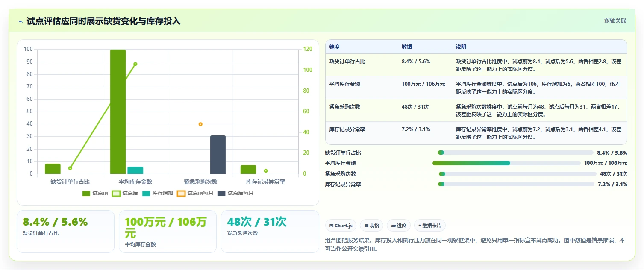Toggle the 试点前 legend swatch
The height and width of the screenshot is (270, 644).
86,193
